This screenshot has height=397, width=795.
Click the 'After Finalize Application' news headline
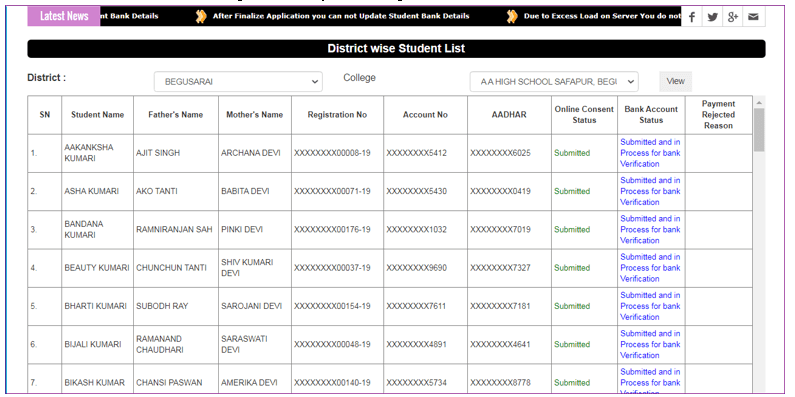341,16
